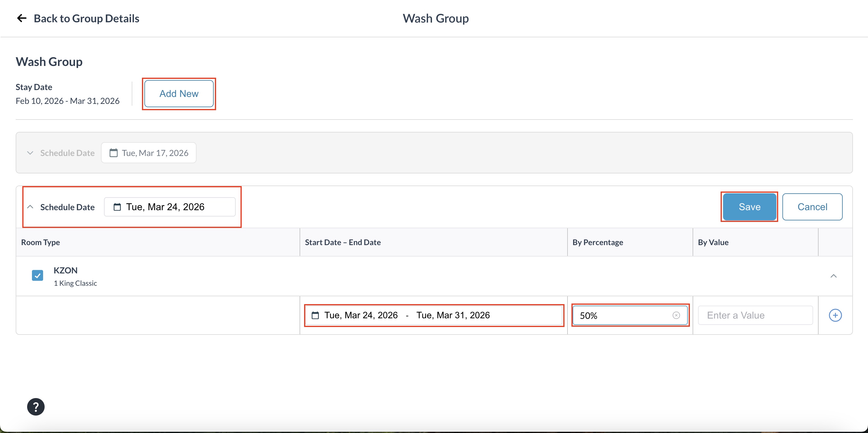Save the wash schedule
This screenshot has width=868, height=433.
749,207
